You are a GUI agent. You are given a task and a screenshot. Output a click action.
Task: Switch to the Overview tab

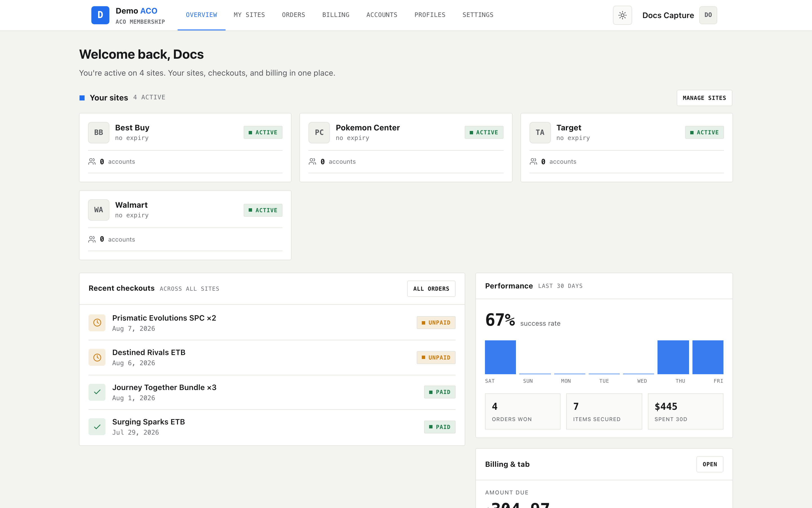point(201,15)
